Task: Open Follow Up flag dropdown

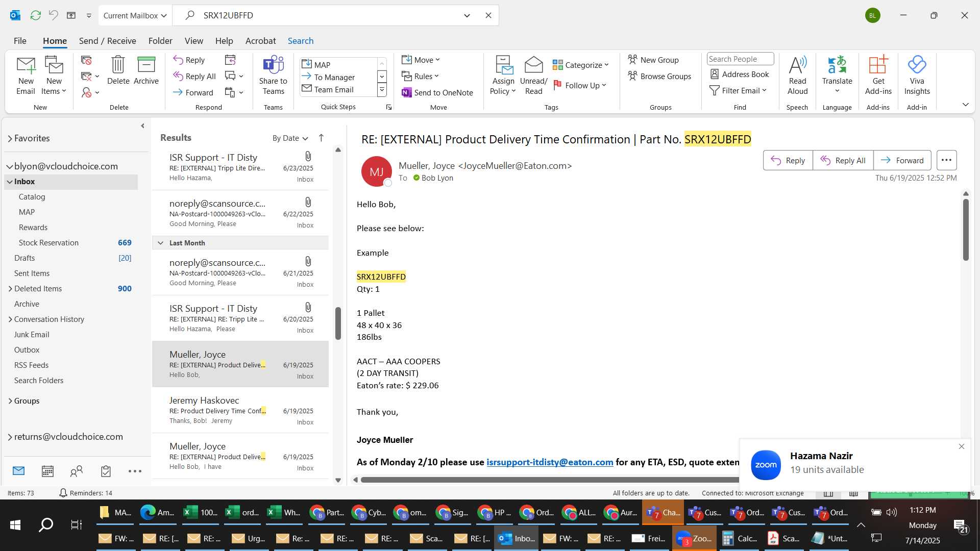Action: tap(579, 85)
